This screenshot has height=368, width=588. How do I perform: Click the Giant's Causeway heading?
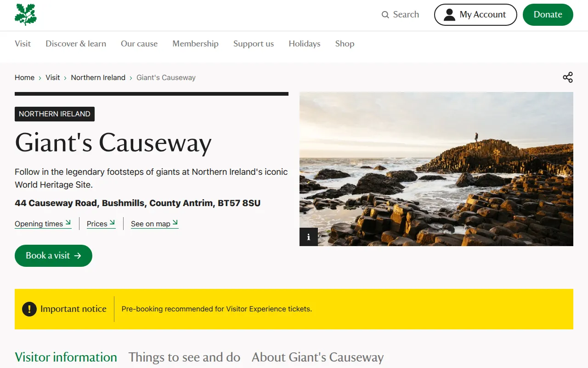113,143
